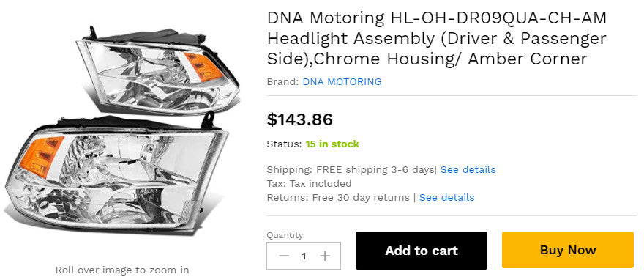Focus the quantity field showing 1
The image size is (644, 277).
[x=304, y=256]
